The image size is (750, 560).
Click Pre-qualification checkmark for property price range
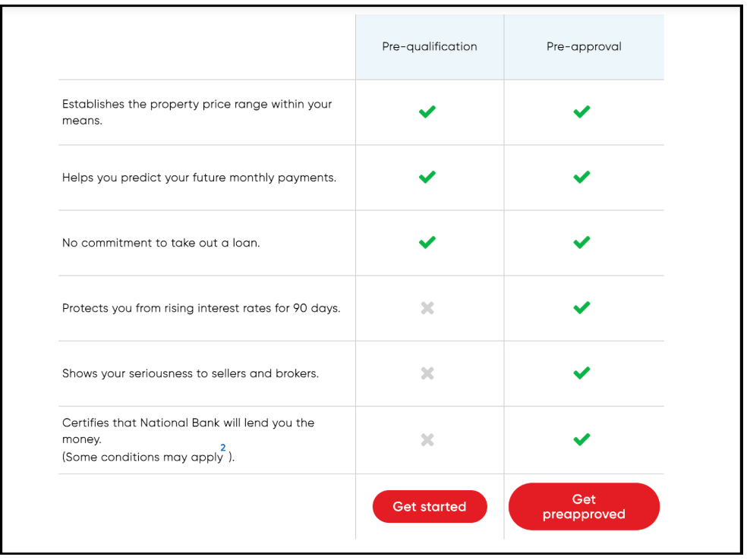point(427,112)
